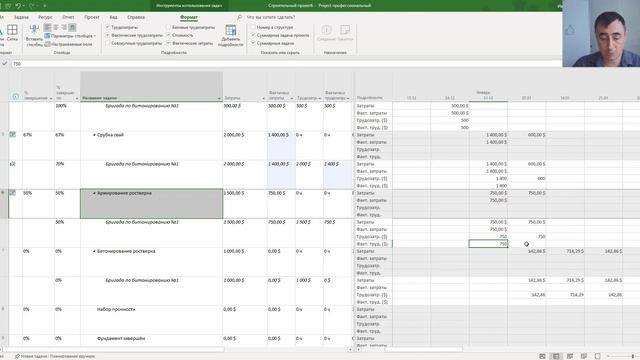Enable Совокупные трудозатраты checkbox

[x=108, y=43]
